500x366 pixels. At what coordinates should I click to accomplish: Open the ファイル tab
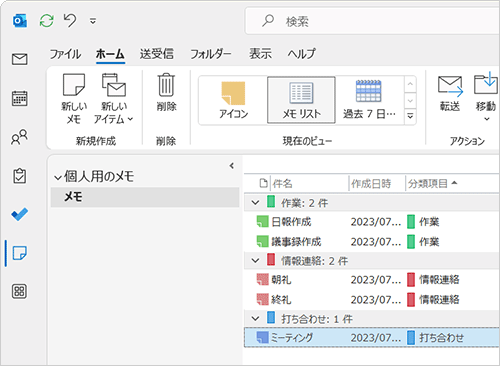[x=65, y=54]
